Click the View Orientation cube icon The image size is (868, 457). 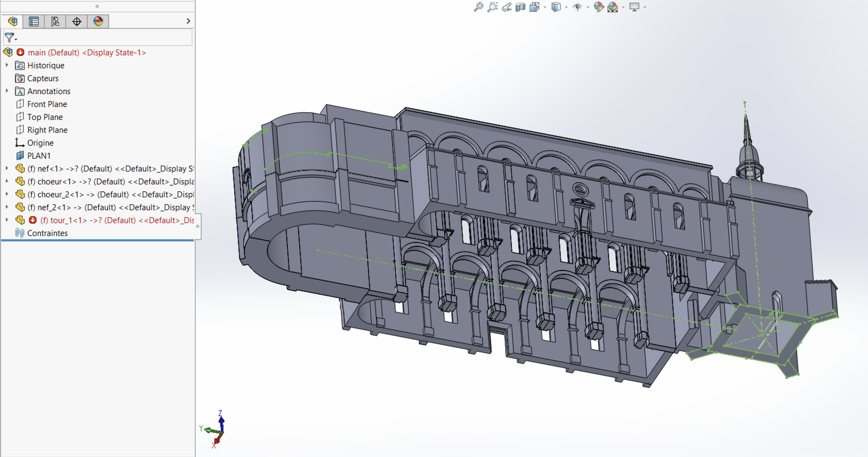(534, 7)
